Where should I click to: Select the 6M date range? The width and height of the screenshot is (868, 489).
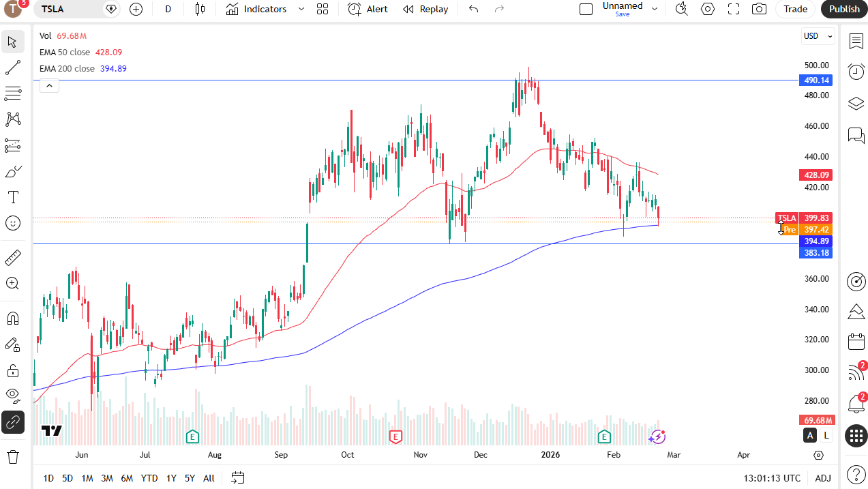127,478
